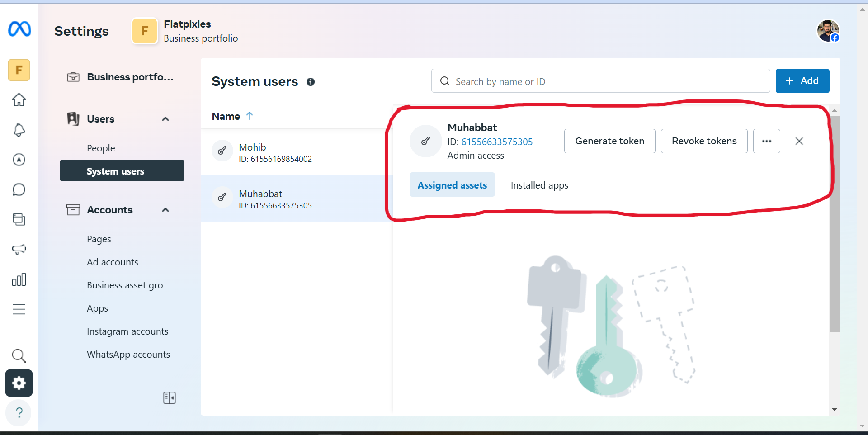The height and width of the screenshot is (435, 868).
Task: Collapse the settings navigation panel
Action: point(170,398)
